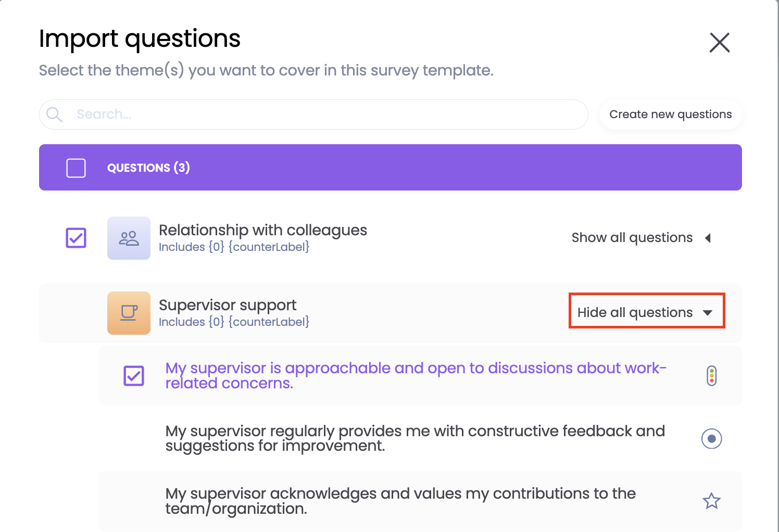Click the Relationship with colleagues people icon
Viewport: 779px width, 532px height.
click(x=129, y=238)
